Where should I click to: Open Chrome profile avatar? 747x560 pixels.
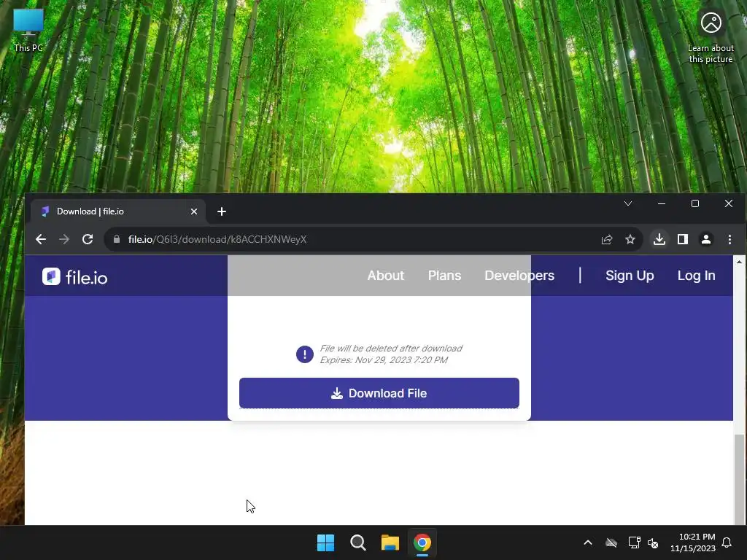point(706,239)
